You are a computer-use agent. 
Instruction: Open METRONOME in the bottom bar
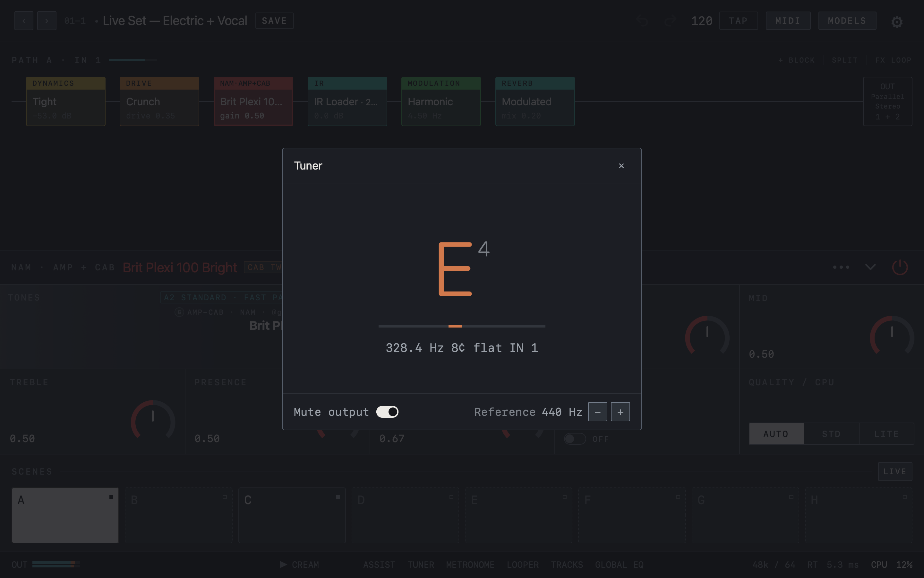point(470,565)
